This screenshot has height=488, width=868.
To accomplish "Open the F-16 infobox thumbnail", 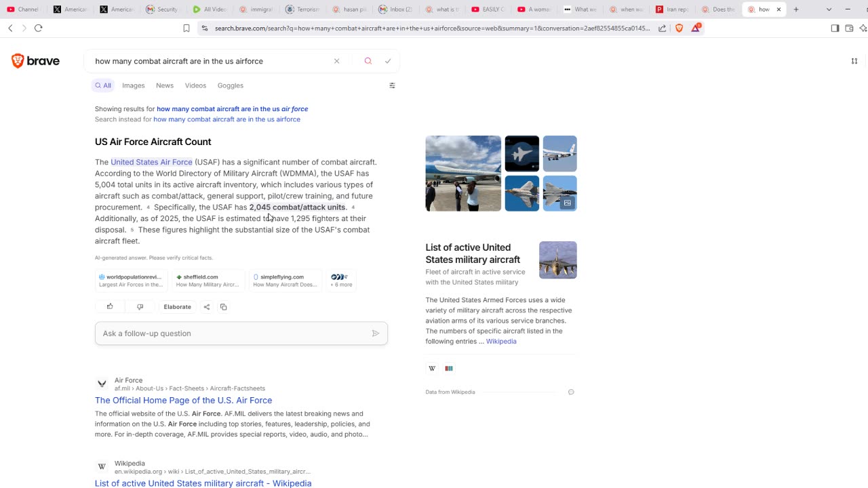I will click(558, 260).
